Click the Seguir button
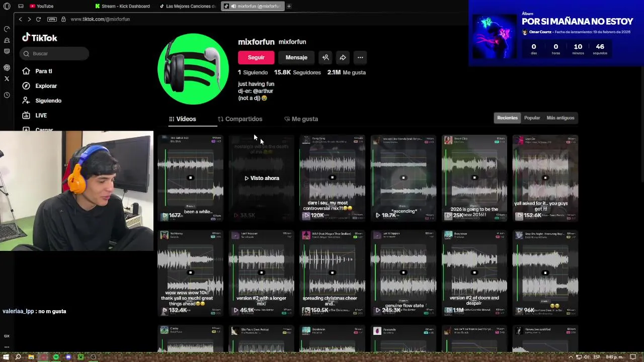Viewport: 644px width, 362px height. 256,57
